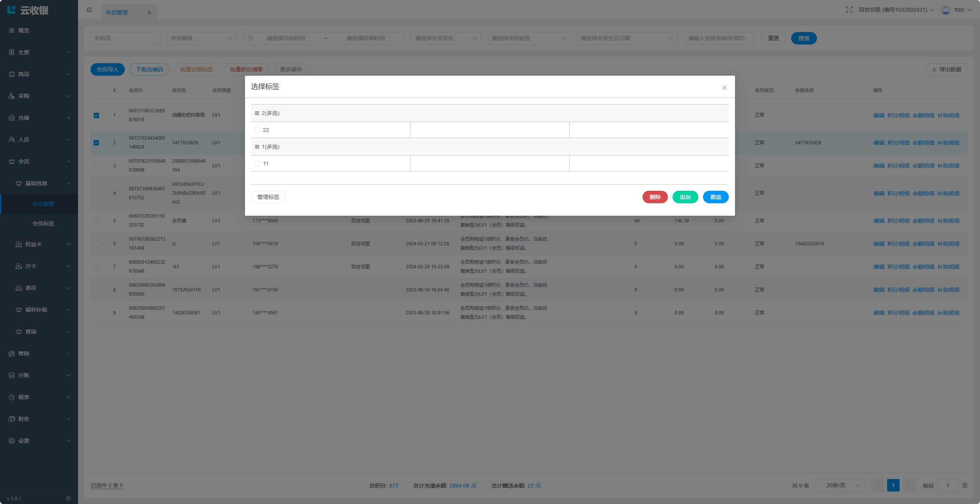Viewport: 980px width, 504px height.
Task: Click the 概览 overview icon in sidebar
Action: tap(12, 30)
